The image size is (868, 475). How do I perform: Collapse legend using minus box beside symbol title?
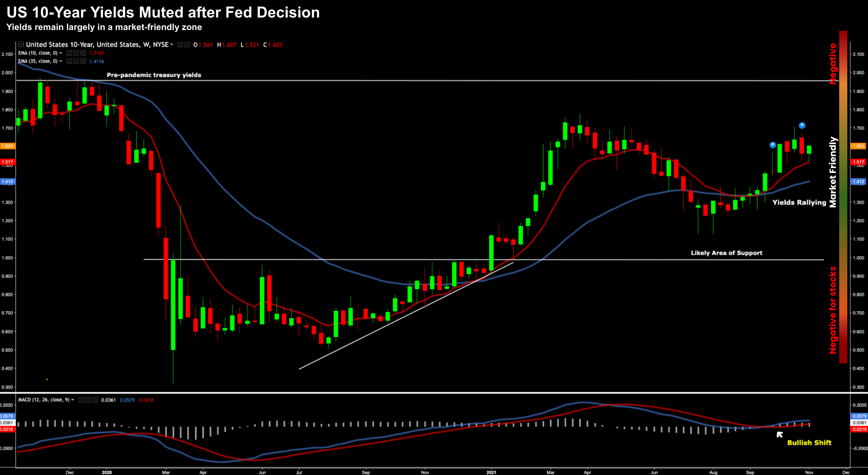click(x=21, y=44)
